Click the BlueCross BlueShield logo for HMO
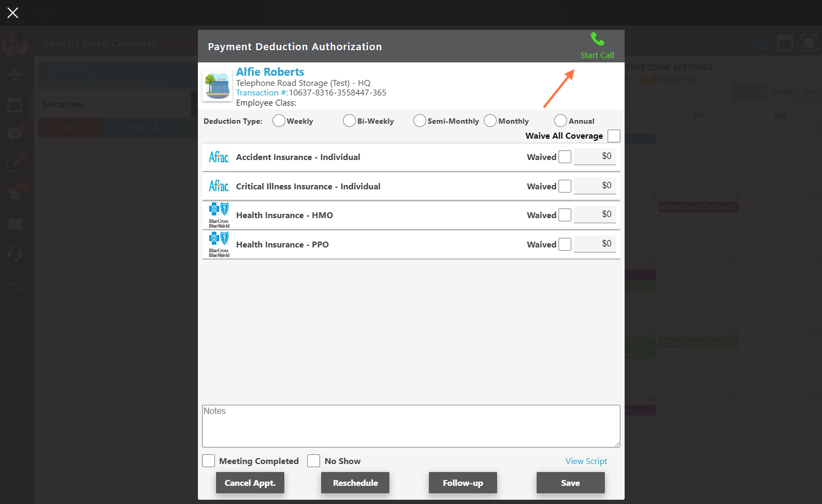The height and width of the screenshot is (504, 822). click(219, 215)
